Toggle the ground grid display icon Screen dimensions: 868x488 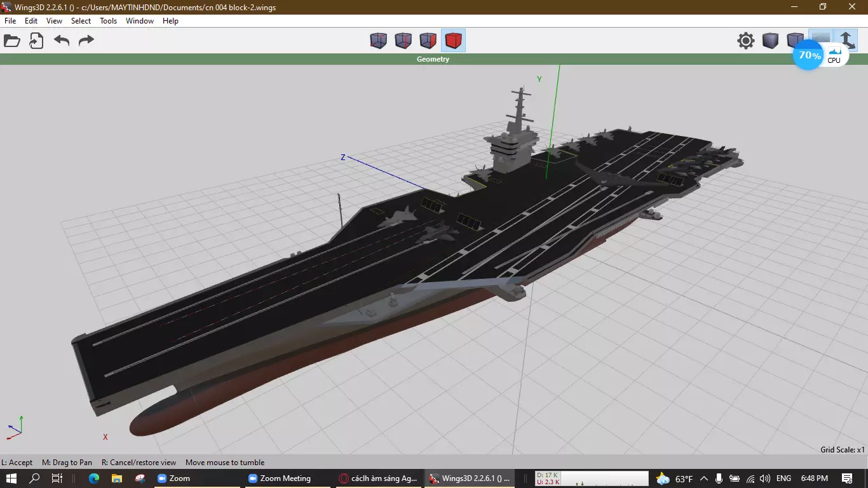pos(820,39)
